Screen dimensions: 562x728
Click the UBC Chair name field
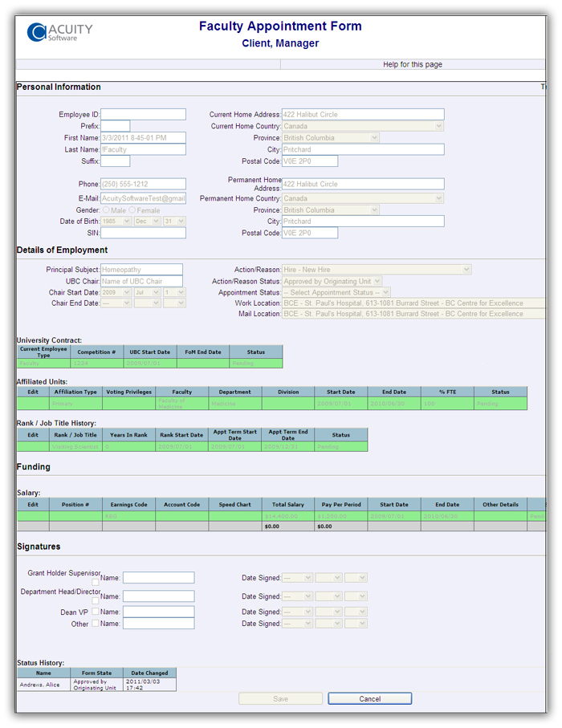click(x=141, y=281)
